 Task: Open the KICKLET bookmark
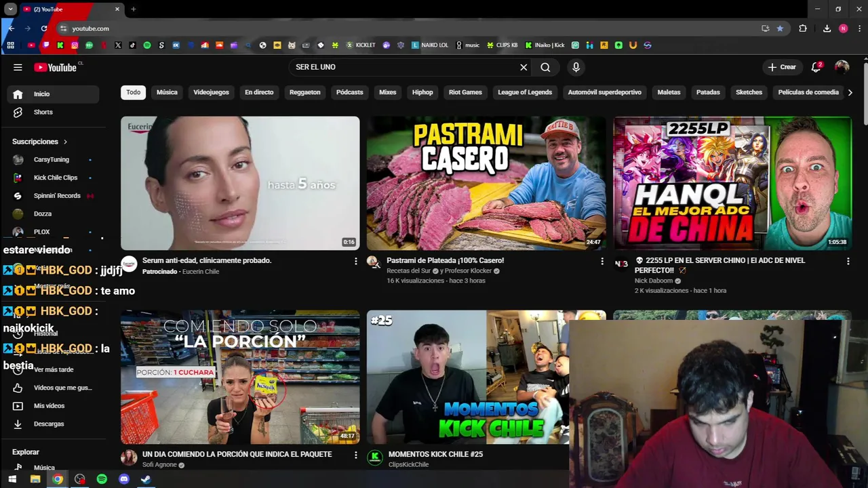[361, 45]
